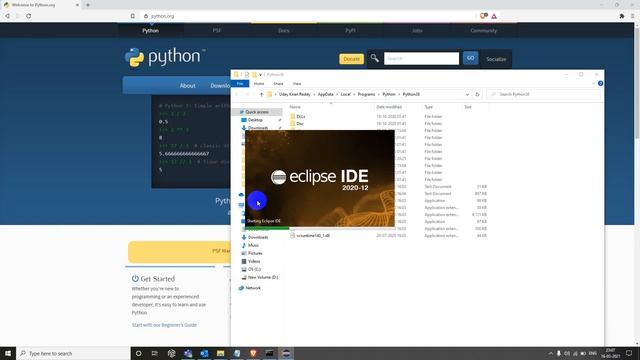Screen dimensions: 640x360
Task: Open the Community top navigation tab
Action: pos(484,31)
